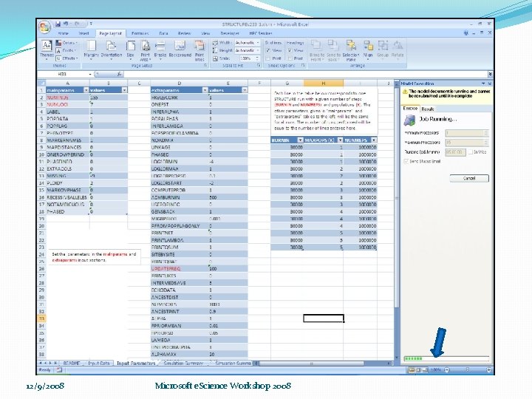Open the Print Area menu
The image size is (532, 399).
coord(146,50)
